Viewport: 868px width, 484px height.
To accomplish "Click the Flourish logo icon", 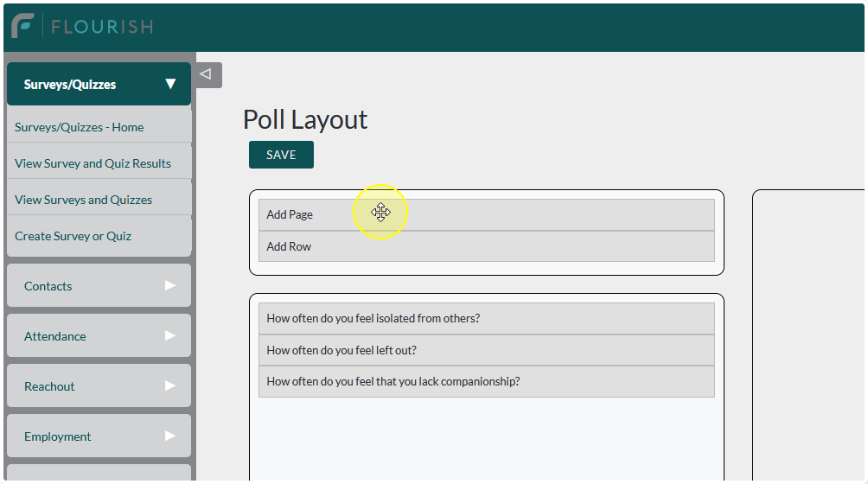I will click(x=22, y=26).
